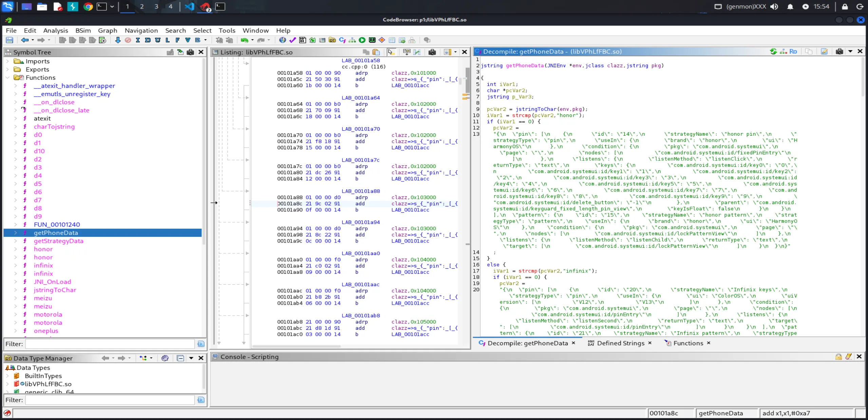The height and width of the screenshot is (420, 868).
Task: Click the green undo arrow icon
Action: tap(244, 40)
